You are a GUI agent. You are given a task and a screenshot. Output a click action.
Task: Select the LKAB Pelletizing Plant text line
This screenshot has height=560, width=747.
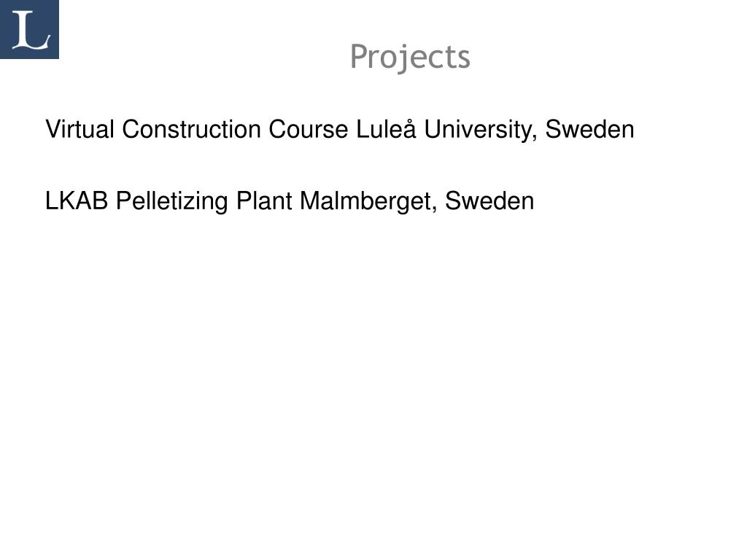coord(290,202)
